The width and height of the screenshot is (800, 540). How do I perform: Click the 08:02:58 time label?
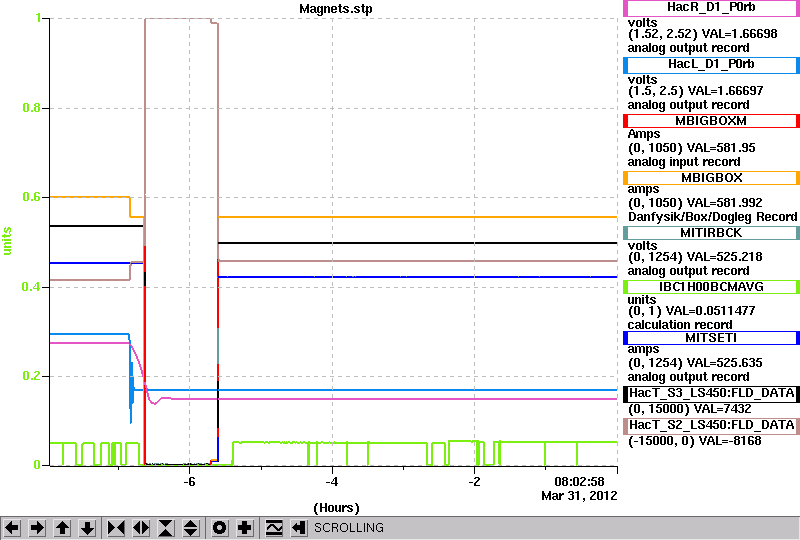(x=579, y=482)
